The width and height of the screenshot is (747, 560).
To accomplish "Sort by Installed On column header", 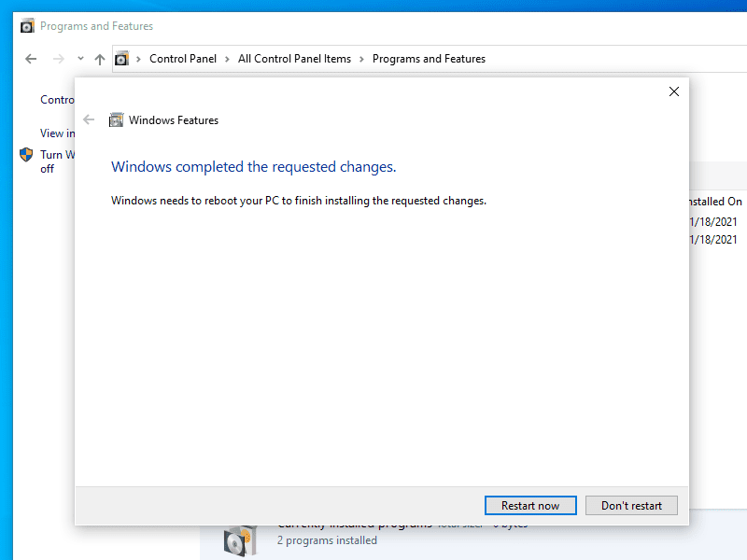I will tap(715, 202).
